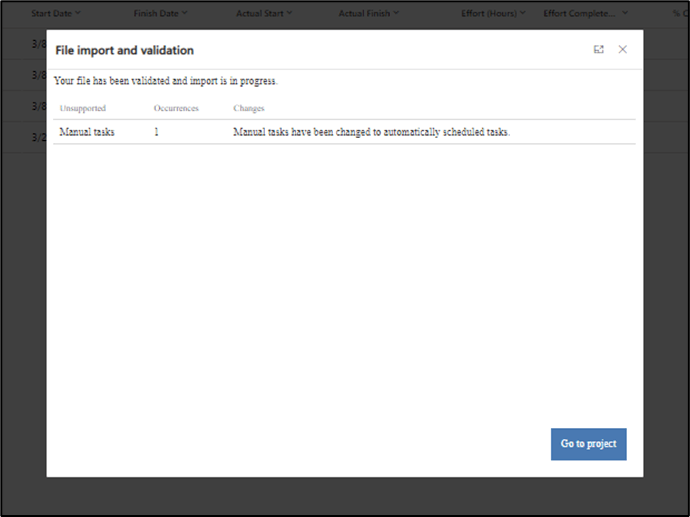Image resolution: width=690 pixels, height=517 pixels.
Task: Select the Occurrences column header
Action: [176, 108]
